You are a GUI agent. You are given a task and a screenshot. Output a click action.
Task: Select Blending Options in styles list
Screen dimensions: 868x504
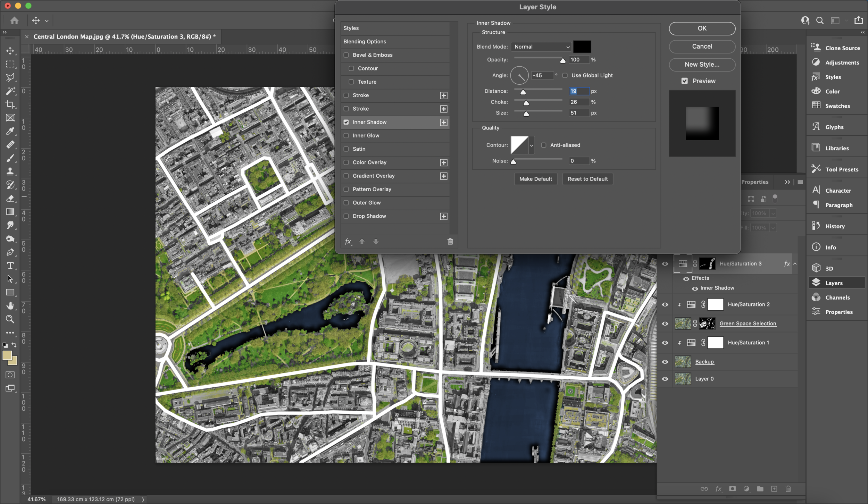[x=395, y=42]
